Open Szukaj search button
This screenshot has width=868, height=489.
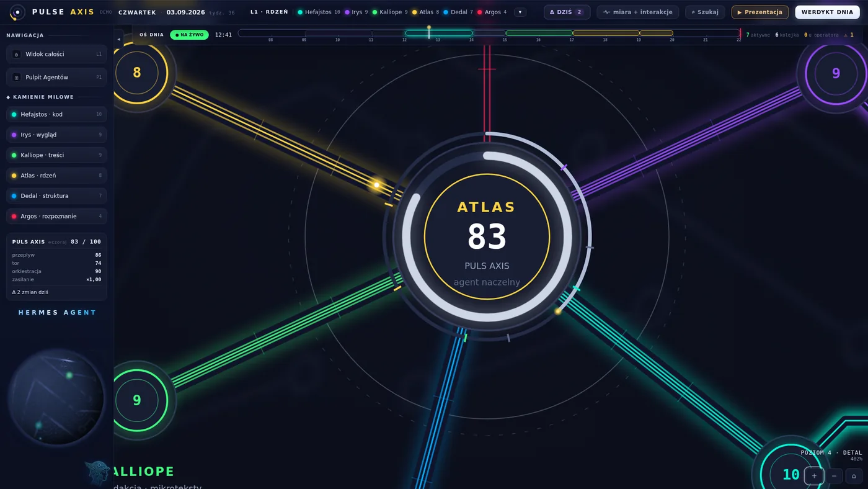pos(705,12)
